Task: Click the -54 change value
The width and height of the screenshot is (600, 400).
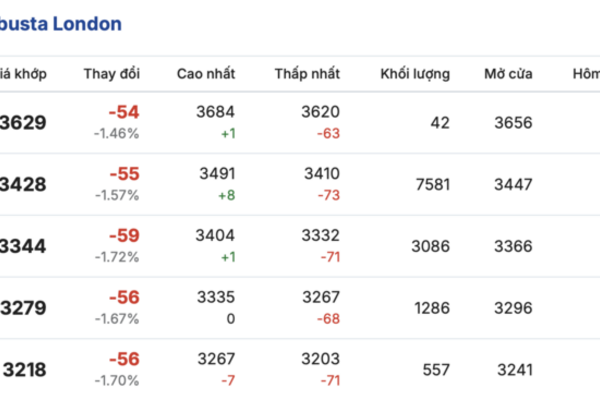Action: click(x=124, y=114)
